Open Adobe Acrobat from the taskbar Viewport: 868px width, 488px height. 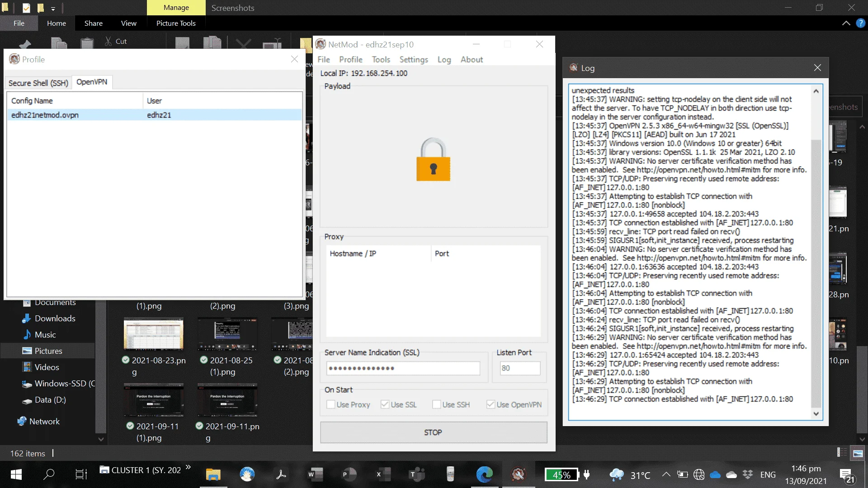click(281, 474)
